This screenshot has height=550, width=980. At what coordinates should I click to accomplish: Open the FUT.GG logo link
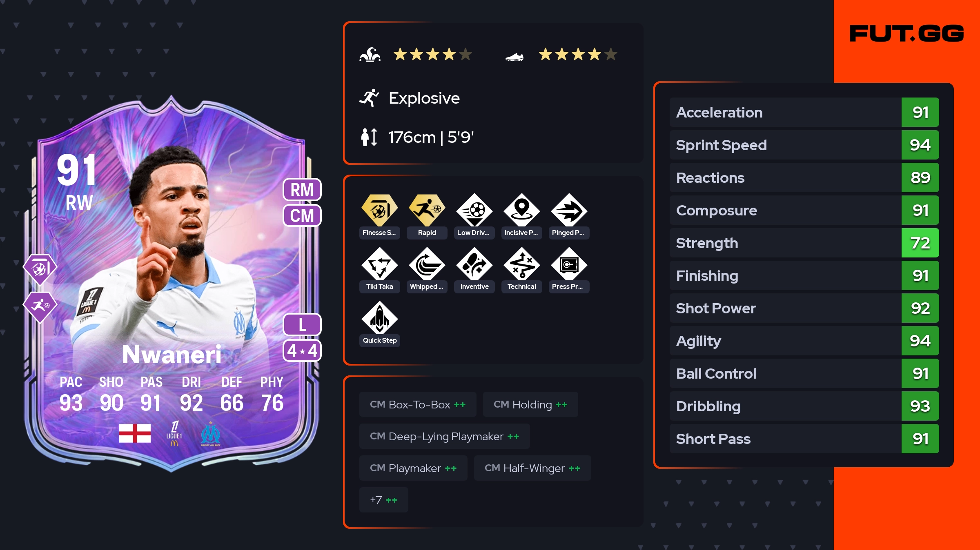(906, 33)
